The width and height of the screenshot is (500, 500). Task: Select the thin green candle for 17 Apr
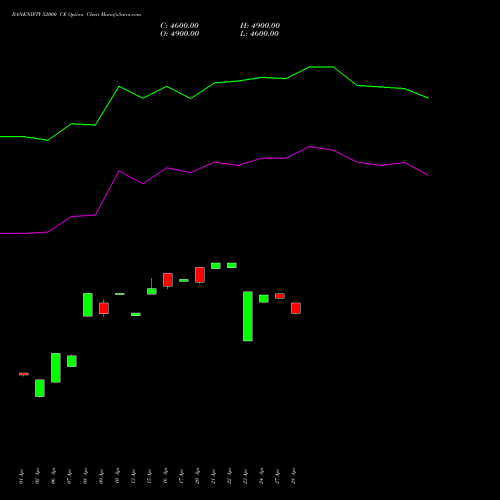(184, 280)
